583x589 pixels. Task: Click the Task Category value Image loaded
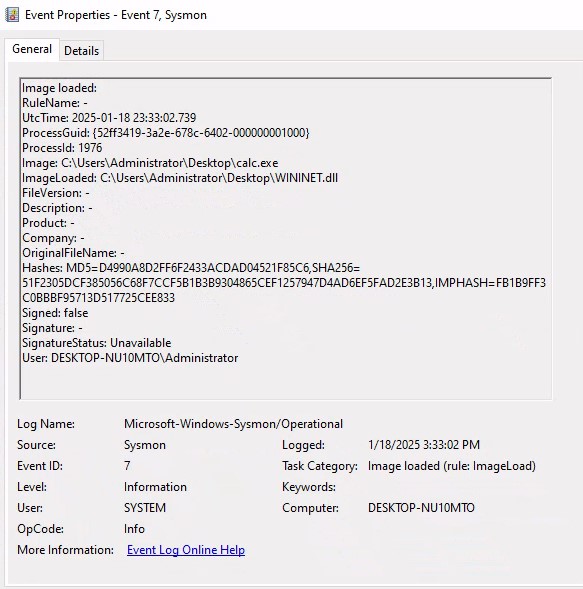pos(452,466)
